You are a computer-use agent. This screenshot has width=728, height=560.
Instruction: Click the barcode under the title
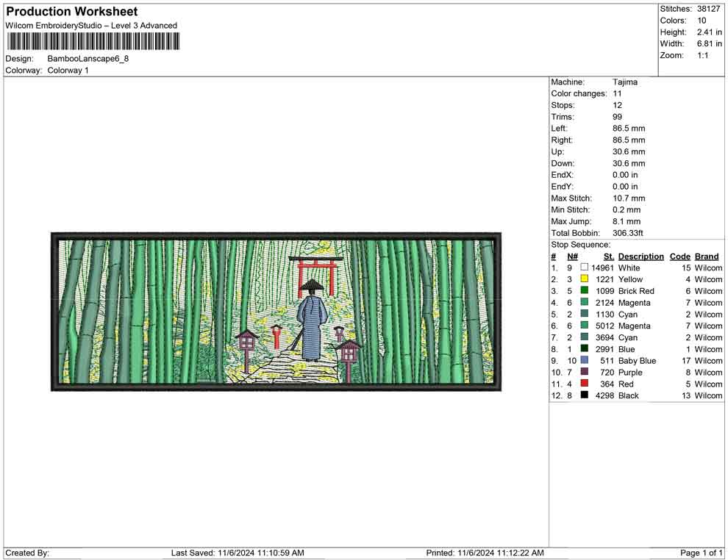click(93, 41)
